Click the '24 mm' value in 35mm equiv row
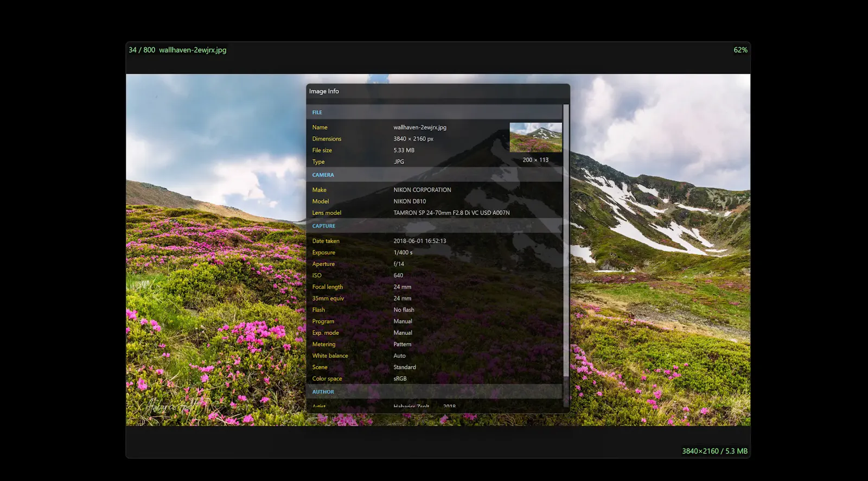The image size is (868, 481). [x=403, y=299]
